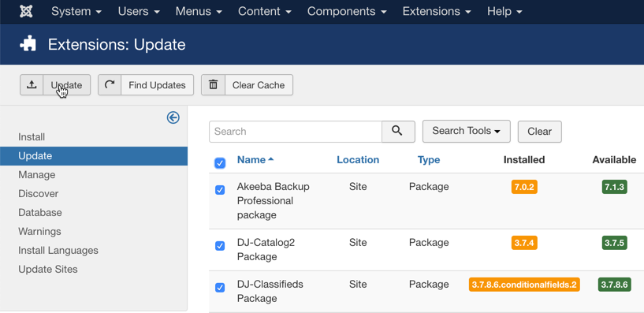This screenshot has width=644, height=313.
Task: Click into the Search input field
Action: (x=296, y=132)
